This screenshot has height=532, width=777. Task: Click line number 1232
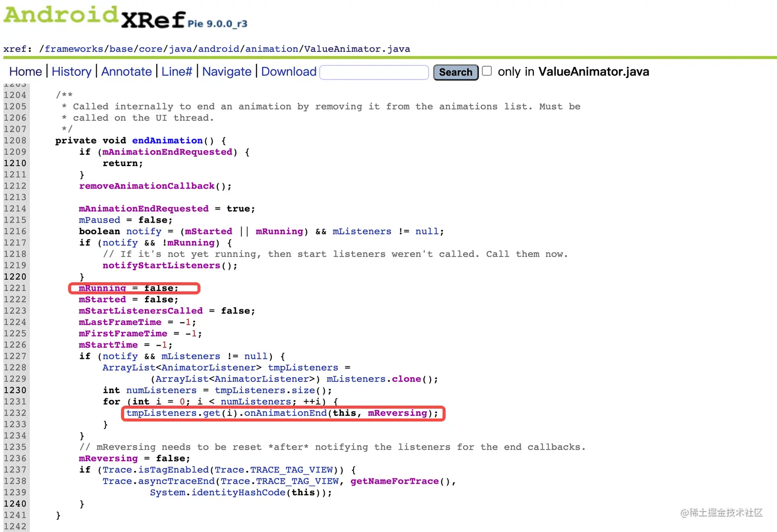[x=15, y=413]
